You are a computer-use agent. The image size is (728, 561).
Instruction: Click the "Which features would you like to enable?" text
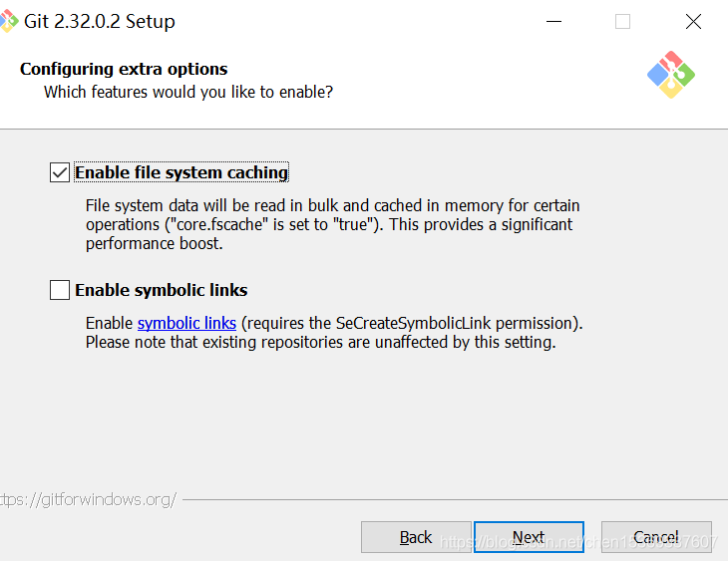point(188,92)
